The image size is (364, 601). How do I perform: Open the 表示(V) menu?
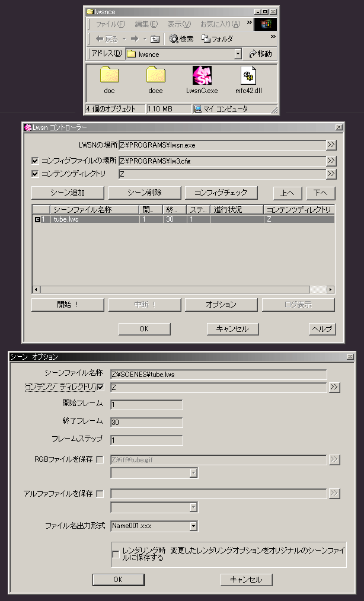click(x=178, y=24)
